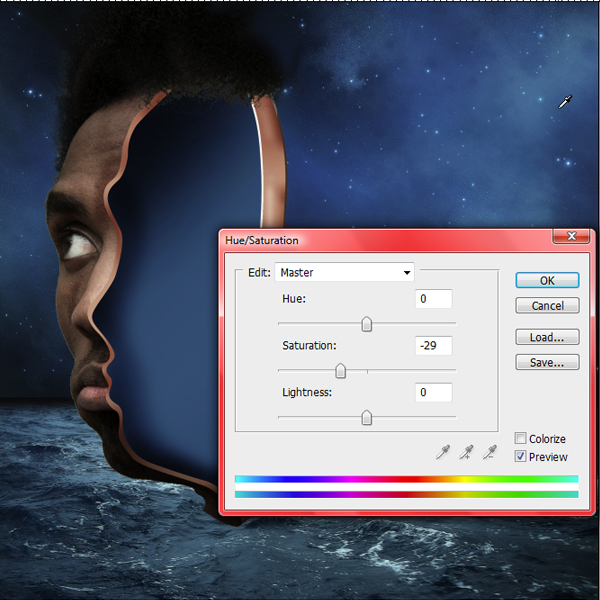Enable the Colorize checkbox

[x=520, y=438]
